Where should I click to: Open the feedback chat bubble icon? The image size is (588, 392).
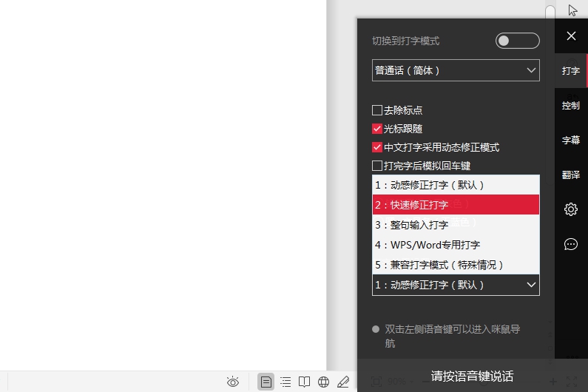pyautogui.click(x=570, y=244)
